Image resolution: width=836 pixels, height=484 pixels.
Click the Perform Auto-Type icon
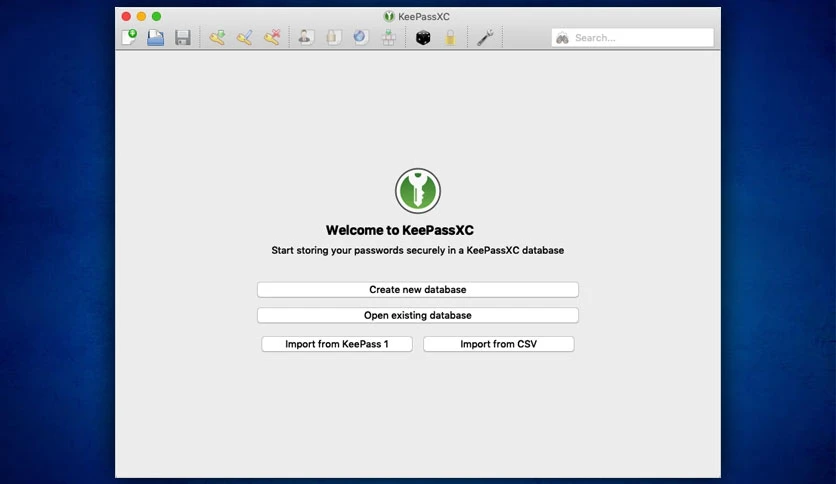pyautogui.click(x=389, y=37)
